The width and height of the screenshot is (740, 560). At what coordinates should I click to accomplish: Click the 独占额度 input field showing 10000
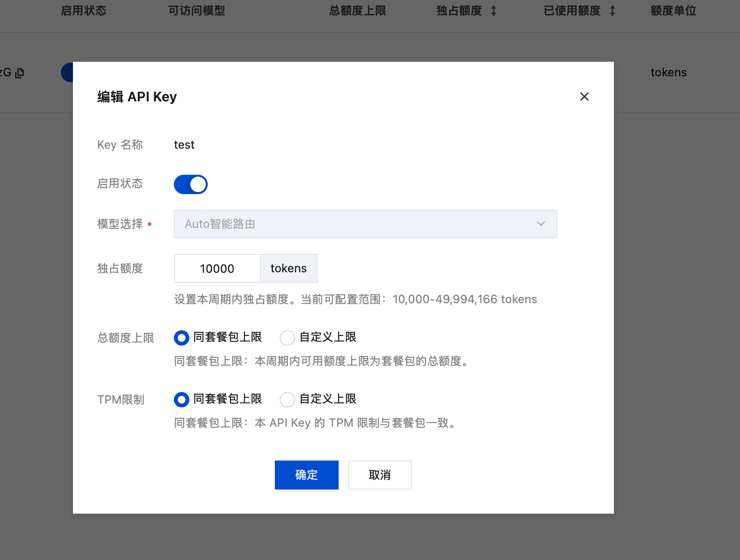[217, 268]
